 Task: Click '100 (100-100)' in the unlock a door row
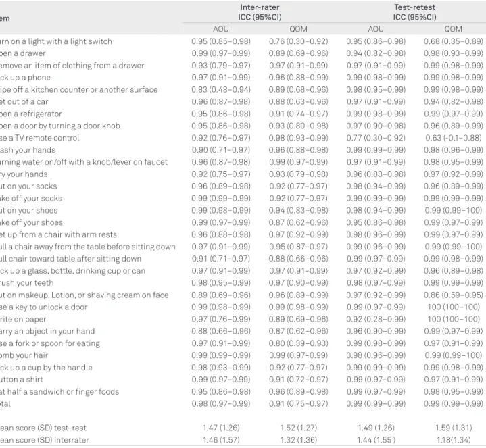click(x=454, y=307)
